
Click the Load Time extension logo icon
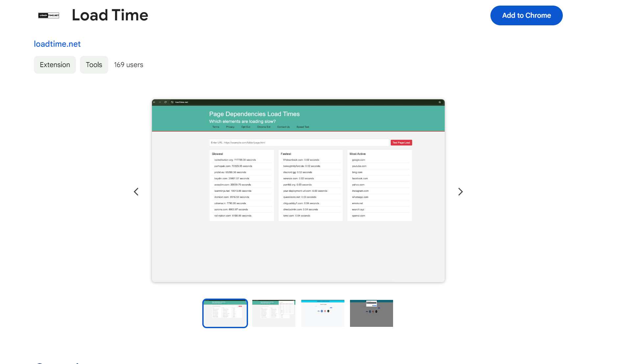[49, 15]
